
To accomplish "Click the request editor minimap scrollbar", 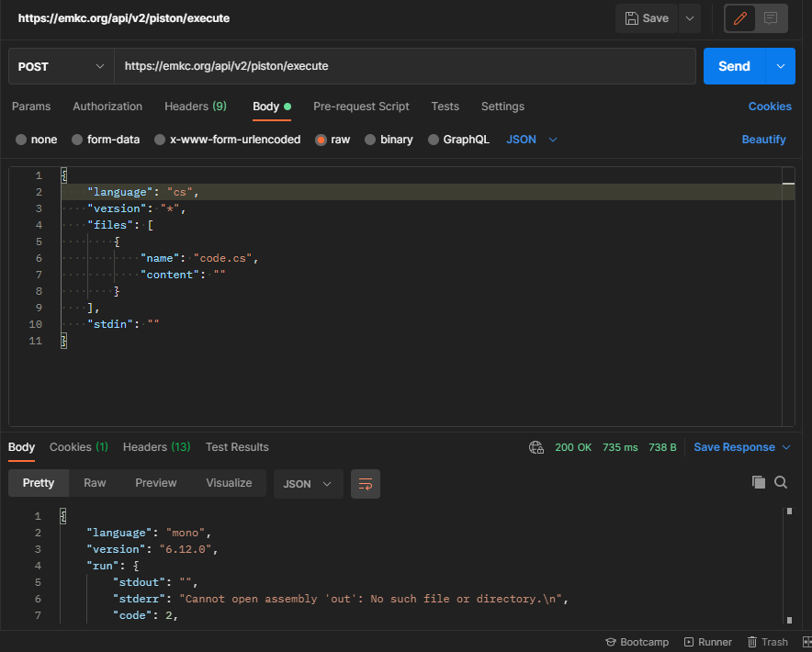I will pyautogui.click(x=788, y=297).
